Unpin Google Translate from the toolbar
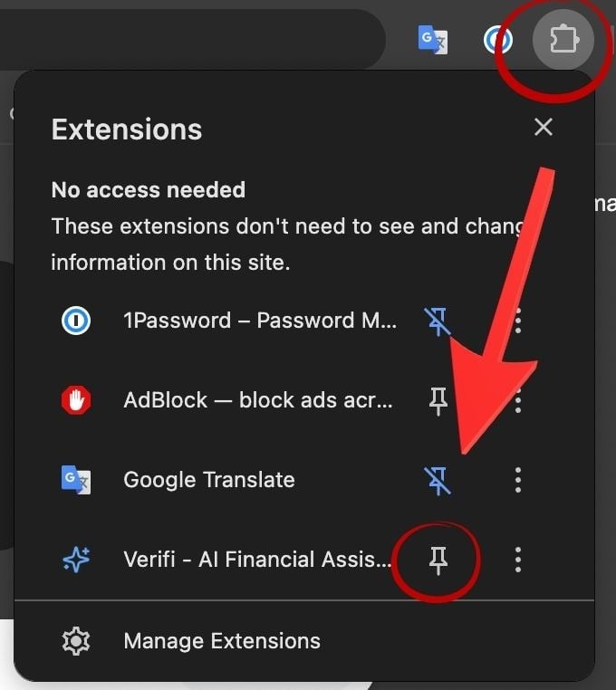 click(438, 480)
